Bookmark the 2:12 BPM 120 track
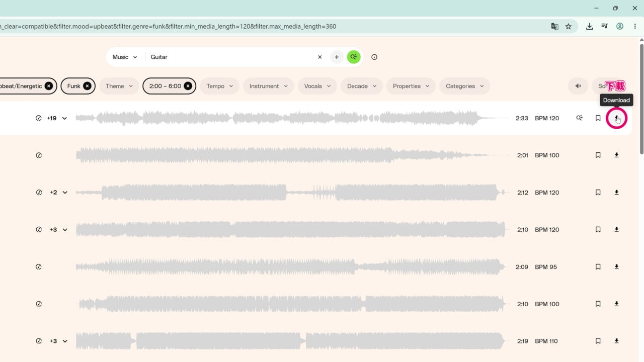The image size is (644, 362). coord(598,193)
